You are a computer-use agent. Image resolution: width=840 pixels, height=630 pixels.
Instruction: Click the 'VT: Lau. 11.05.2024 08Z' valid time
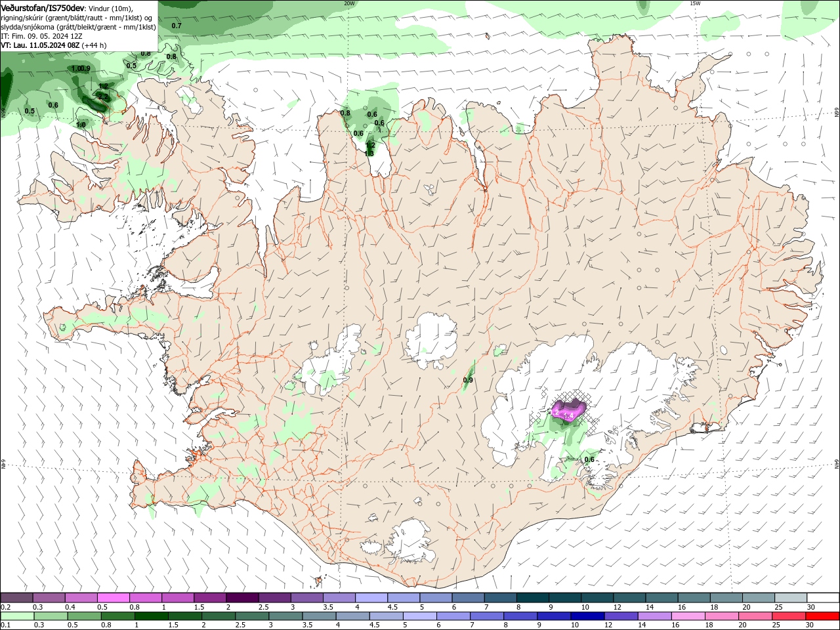40,45
